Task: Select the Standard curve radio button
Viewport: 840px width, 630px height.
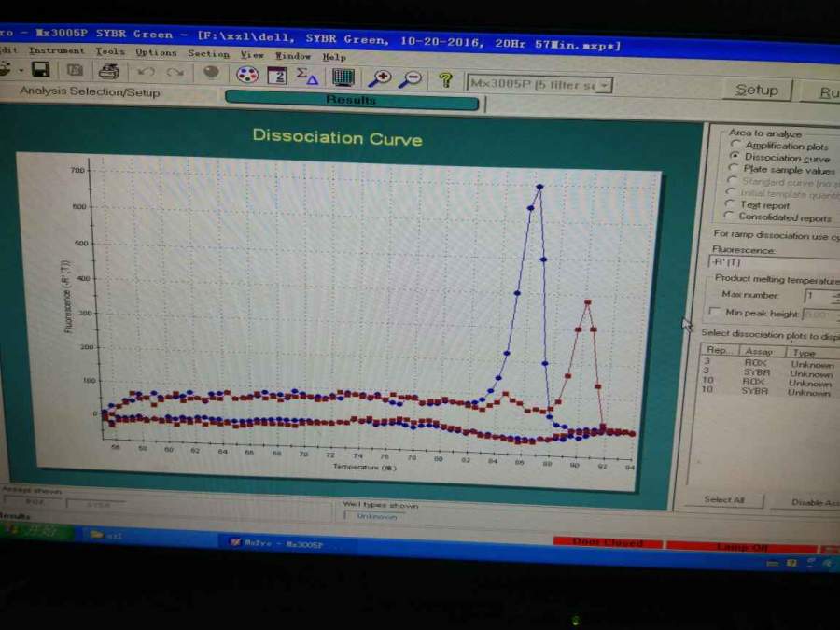Action: tap(732, 180)
